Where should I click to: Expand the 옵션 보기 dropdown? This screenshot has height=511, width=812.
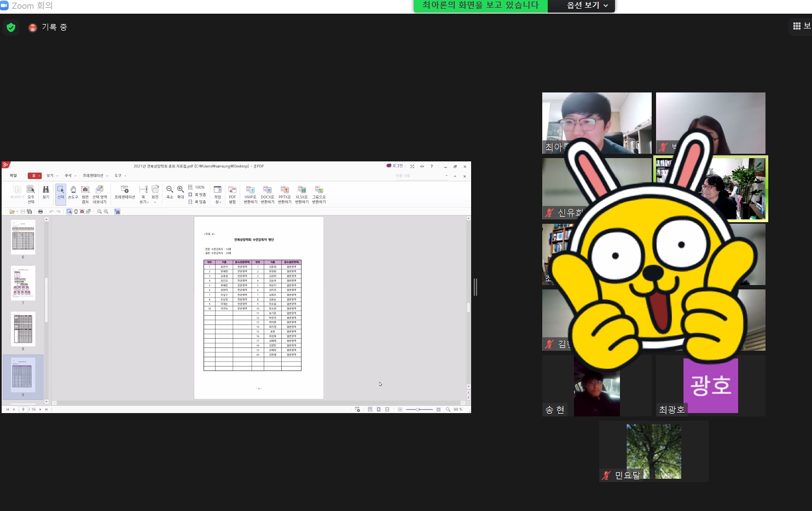click(587, 5)
